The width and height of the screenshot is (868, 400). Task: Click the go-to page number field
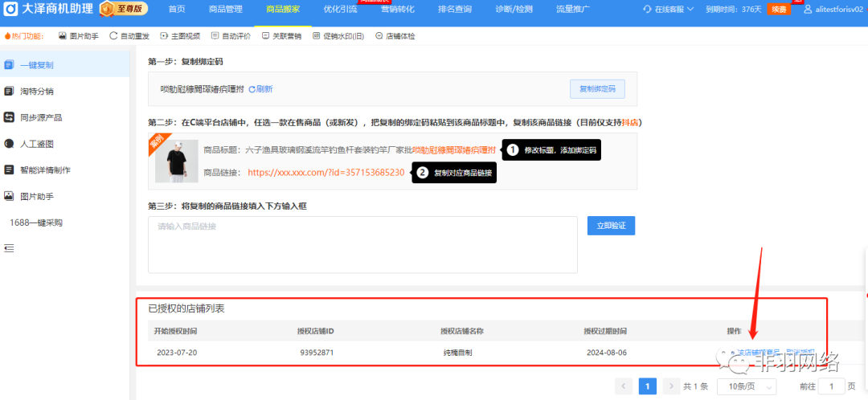(831, 386)
